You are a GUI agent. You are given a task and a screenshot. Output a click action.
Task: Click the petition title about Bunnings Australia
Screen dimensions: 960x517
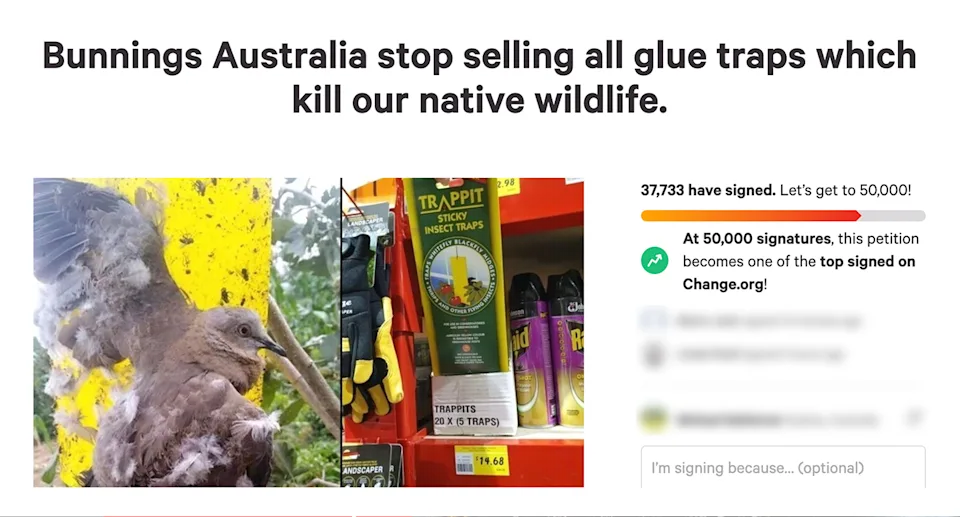point(479,78)
